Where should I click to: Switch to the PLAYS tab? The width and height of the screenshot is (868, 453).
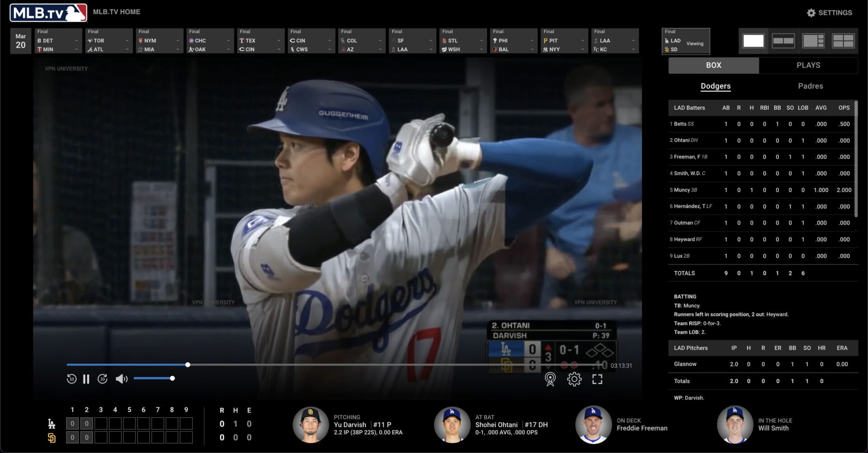tap(808, 65)
